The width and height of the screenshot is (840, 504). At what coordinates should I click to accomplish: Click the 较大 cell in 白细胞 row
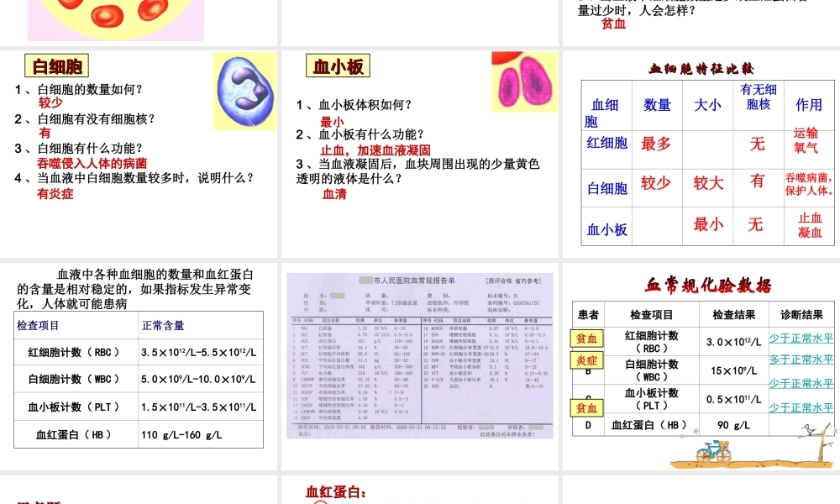[x=708, y=183]
